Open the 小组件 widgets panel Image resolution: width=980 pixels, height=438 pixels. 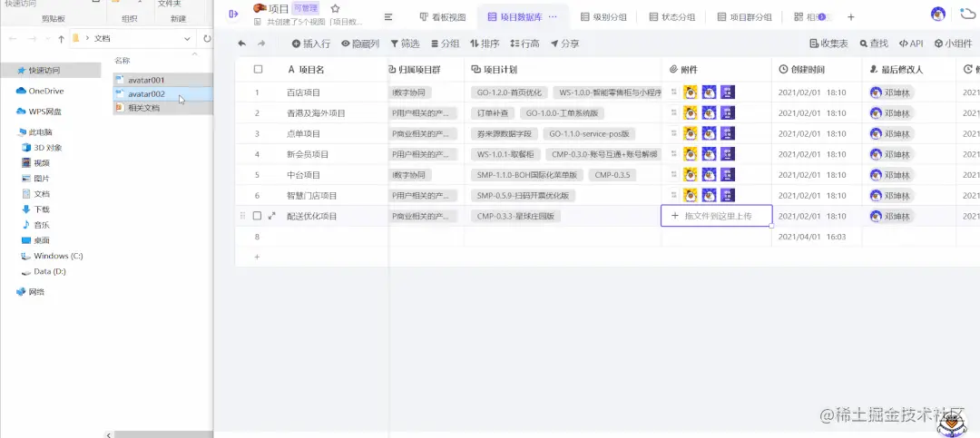(953, 44)
